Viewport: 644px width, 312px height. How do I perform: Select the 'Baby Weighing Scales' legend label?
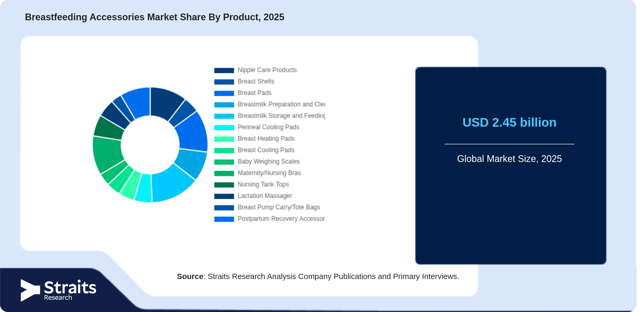pyautogui.click(x=269, y=161)
